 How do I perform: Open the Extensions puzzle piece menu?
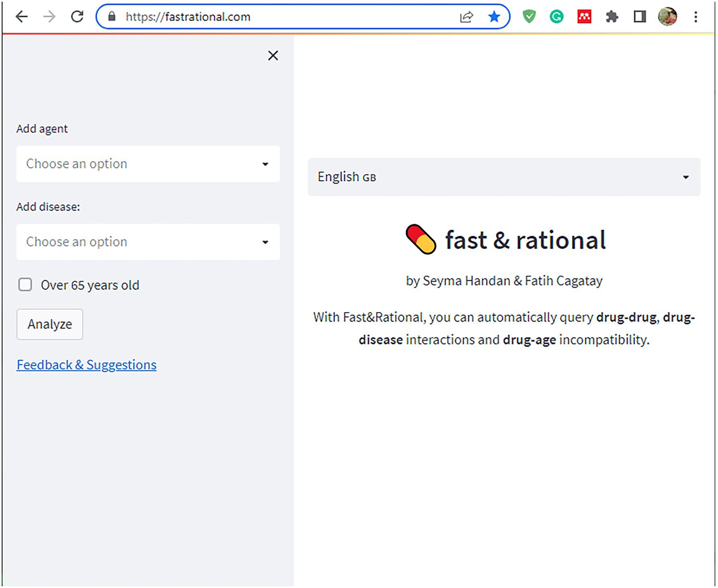(612, 17)
